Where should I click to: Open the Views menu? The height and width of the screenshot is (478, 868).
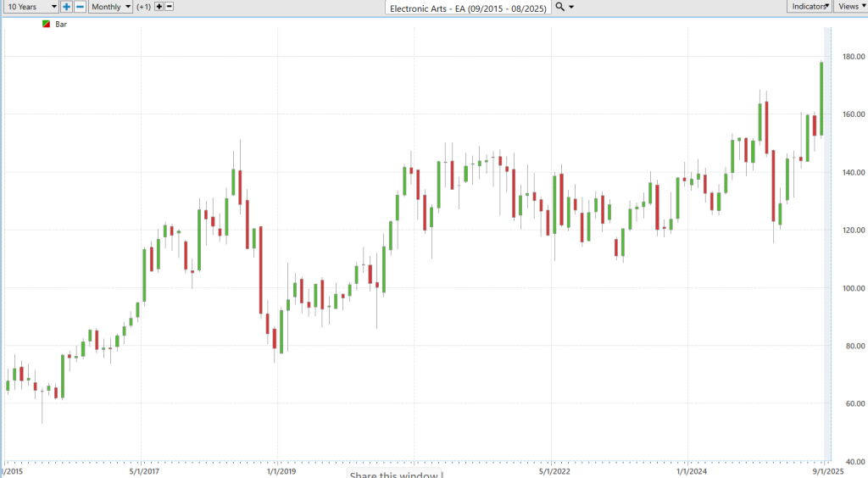pyautogui.click(x=849, y=7)
